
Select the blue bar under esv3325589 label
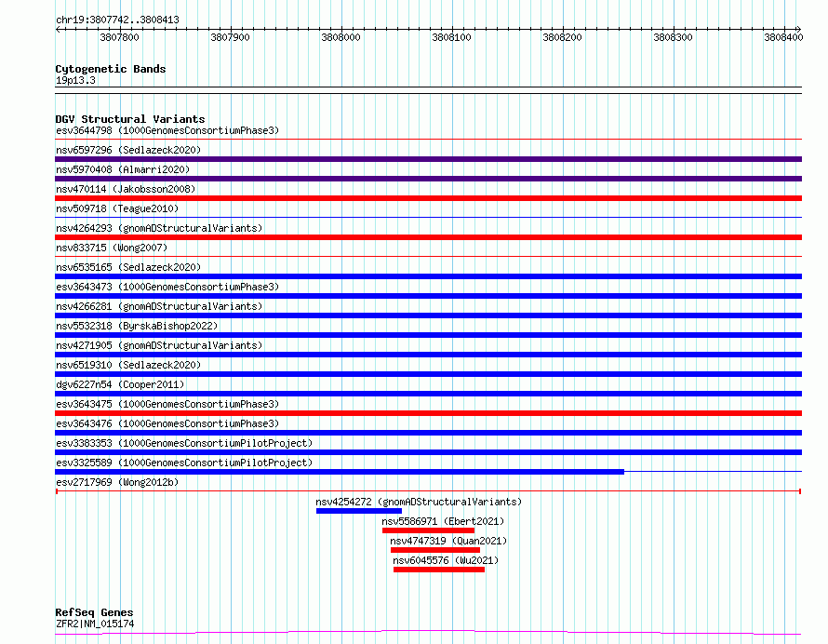click(x=340, y=472)
